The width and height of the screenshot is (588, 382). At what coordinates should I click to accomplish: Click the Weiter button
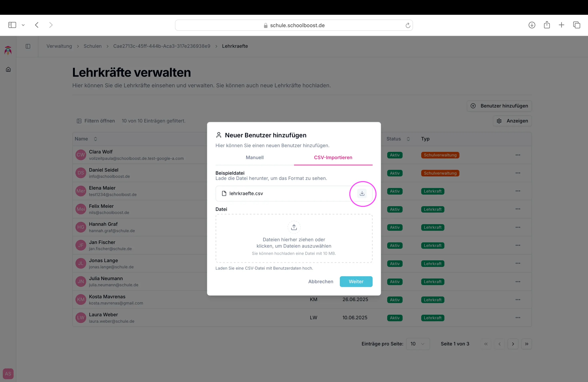tap(356, 282)
